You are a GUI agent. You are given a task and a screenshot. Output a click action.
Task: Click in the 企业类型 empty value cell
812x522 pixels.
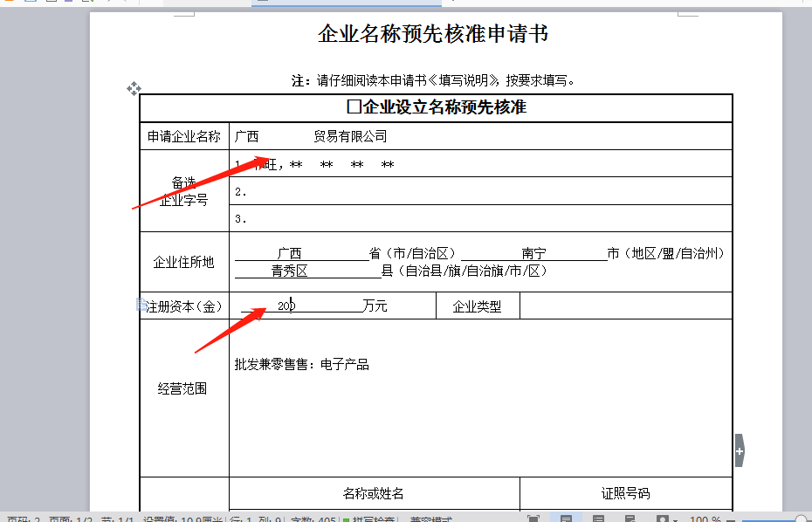625,306
